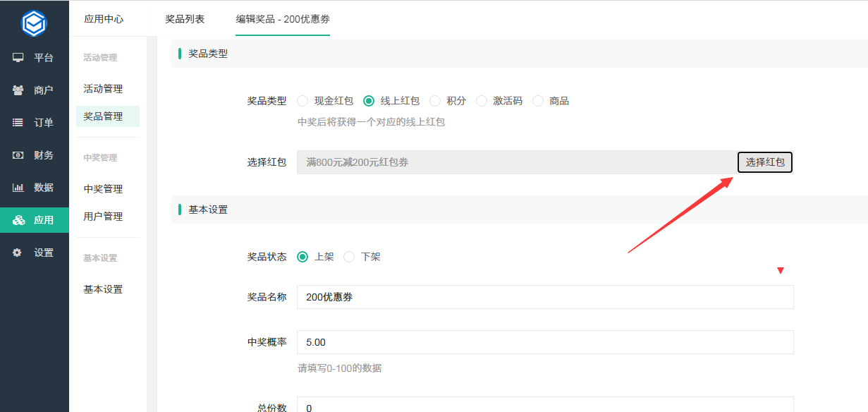The image size is (868, 412).
Task: Click the 请填写0-100的数据 hint text
Action: click(x=340, y=368)
